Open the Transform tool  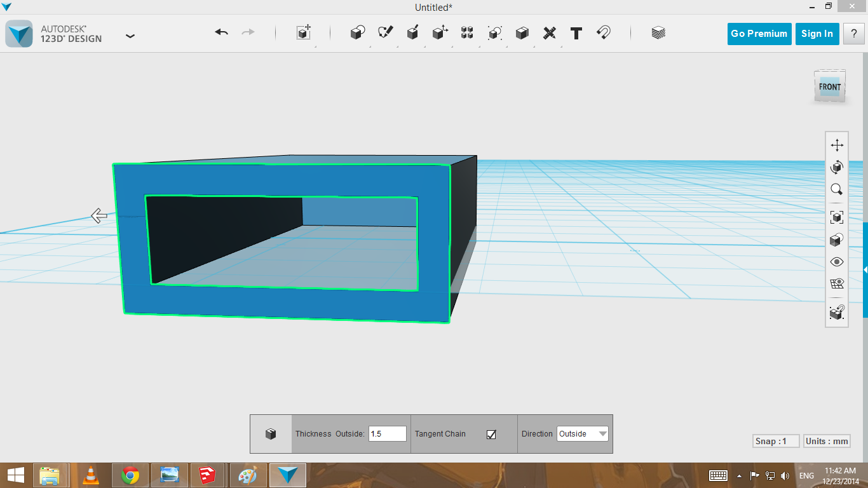[304, 33]
